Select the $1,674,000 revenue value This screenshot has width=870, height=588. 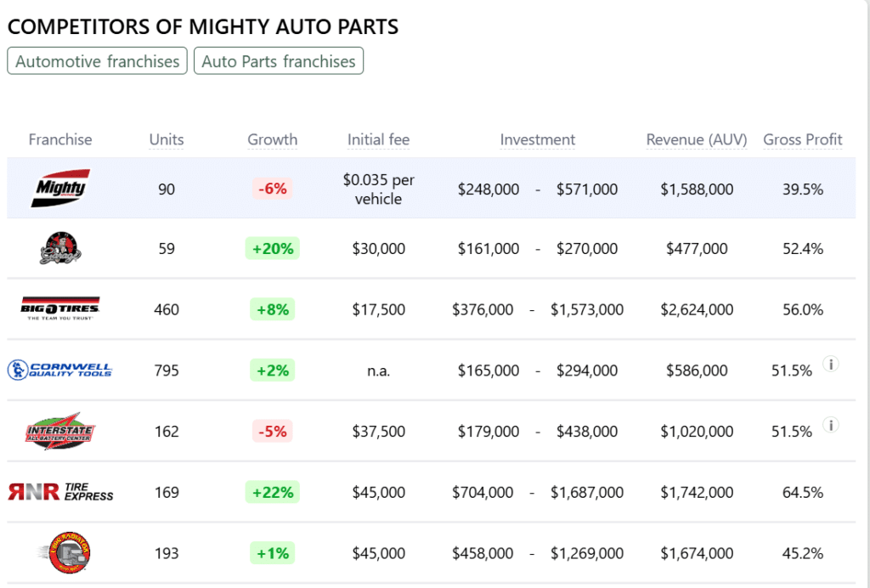pos(697,554)
